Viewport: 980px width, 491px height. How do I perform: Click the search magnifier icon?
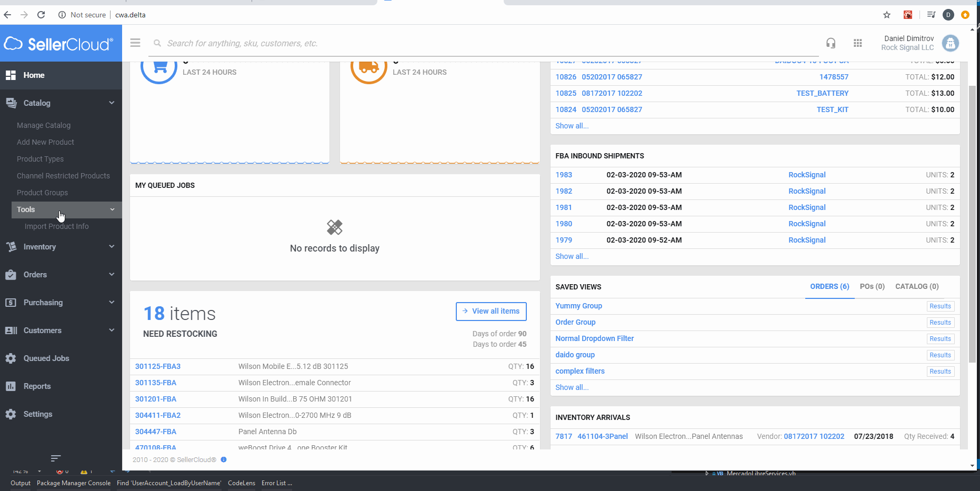157,43
